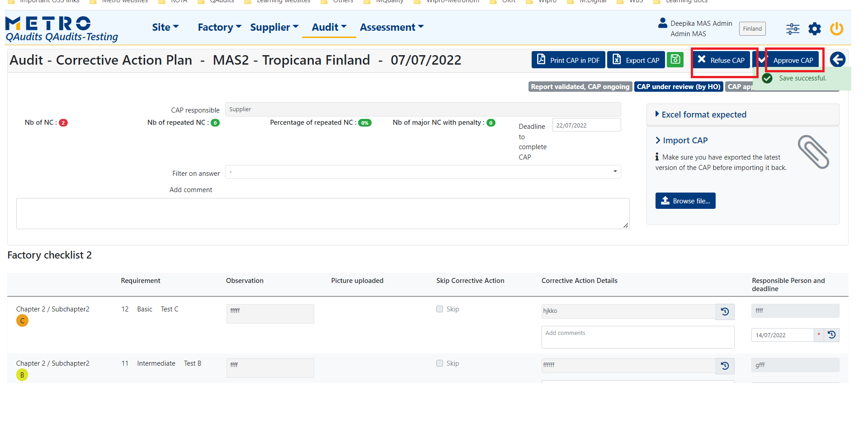The height and width of the screenshot is (438, 868).
Task: Click the paperclip attachment icon
Action: pyautogui.click(x=813, y=152)
